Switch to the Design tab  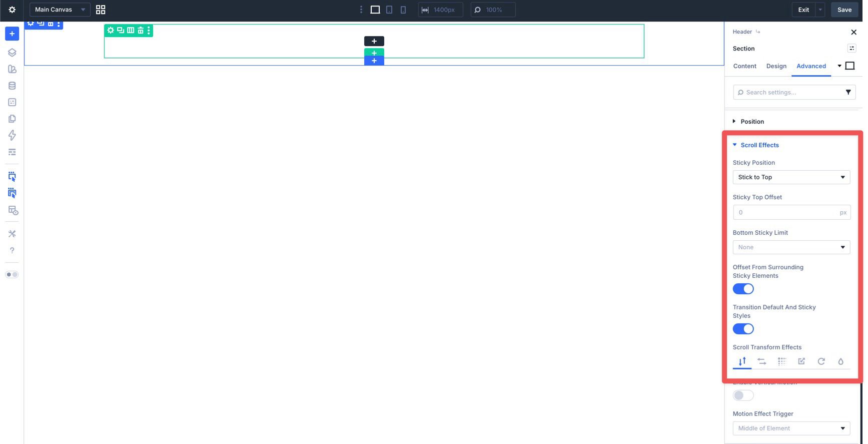coord(776,66)
